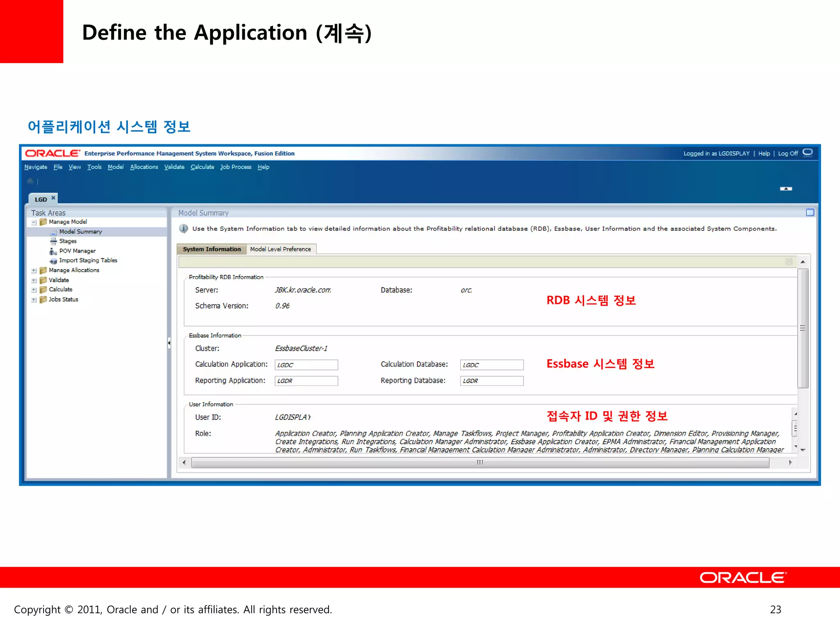Click the Calculate folder icon
The width and height of the screenshot is (840, 630).
(43, 290)
